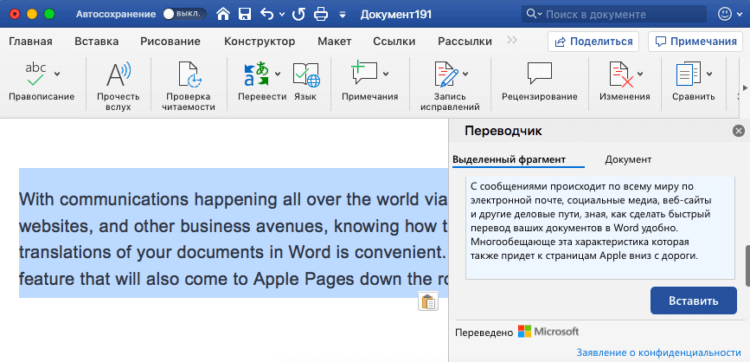Open the search options magnifier dropdown
Image resolution: width=750 pixels, height=362 pixels.
tap(534, 14)
